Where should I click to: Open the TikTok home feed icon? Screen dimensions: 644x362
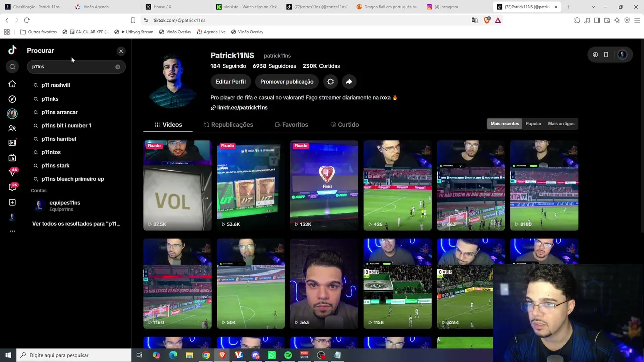coord(12,84)
